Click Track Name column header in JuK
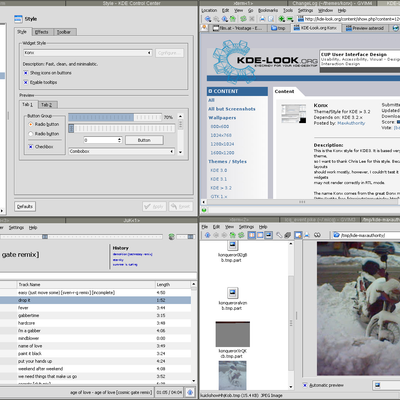Image resolution: width=400 pixels, height=400 pixels. tap(86, 285)
